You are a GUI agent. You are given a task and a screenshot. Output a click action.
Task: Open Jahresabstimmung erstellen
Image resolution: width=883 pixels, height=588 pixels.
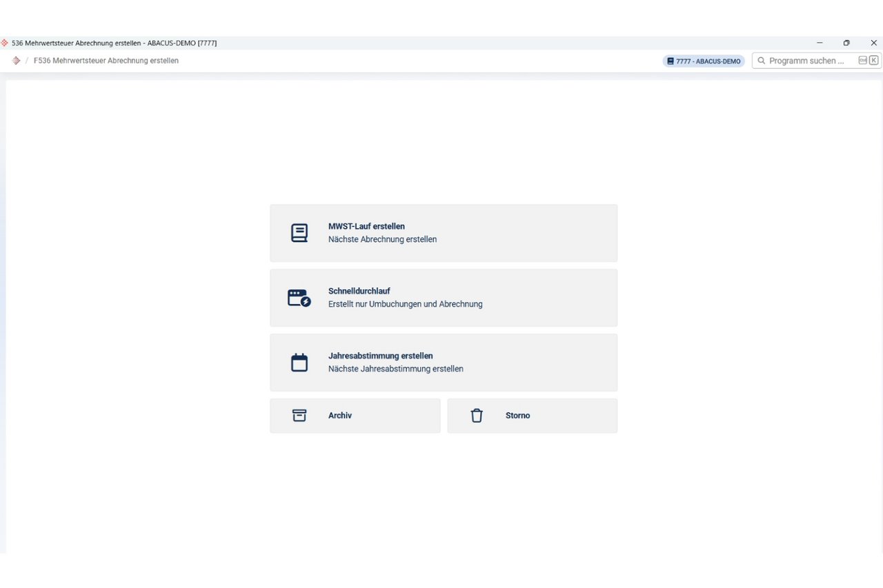pyautogui.click(x=443, y=363)
